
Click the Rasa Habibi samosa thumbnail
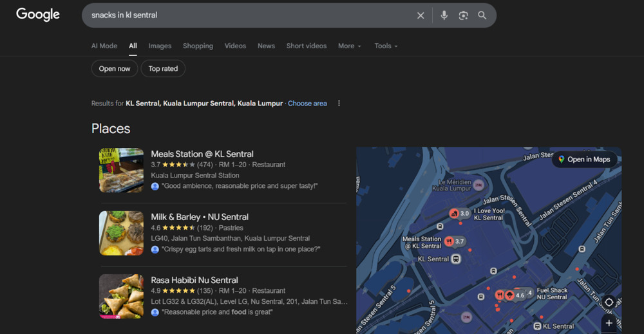[122, 296]
